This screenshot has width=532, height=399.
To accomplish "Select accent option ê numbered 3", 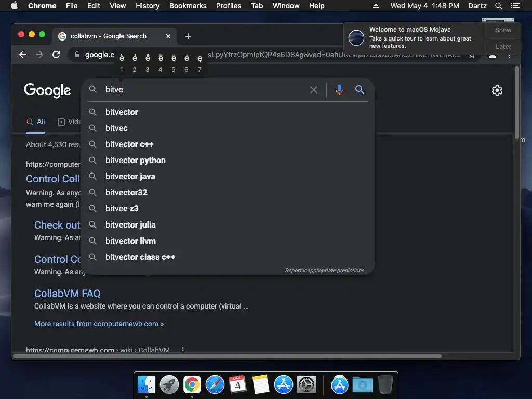I will click(x=148, y=63).
